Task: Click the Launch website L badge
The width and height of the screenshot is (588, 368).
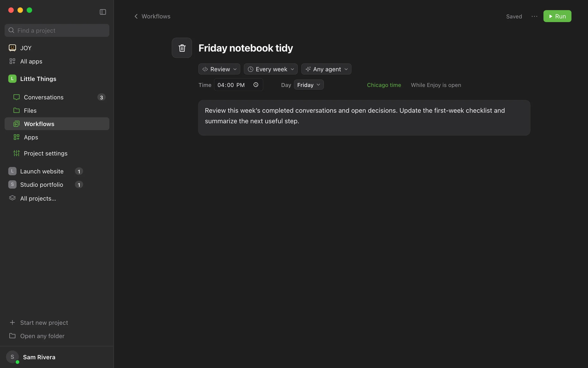Action: coord(12,171)
